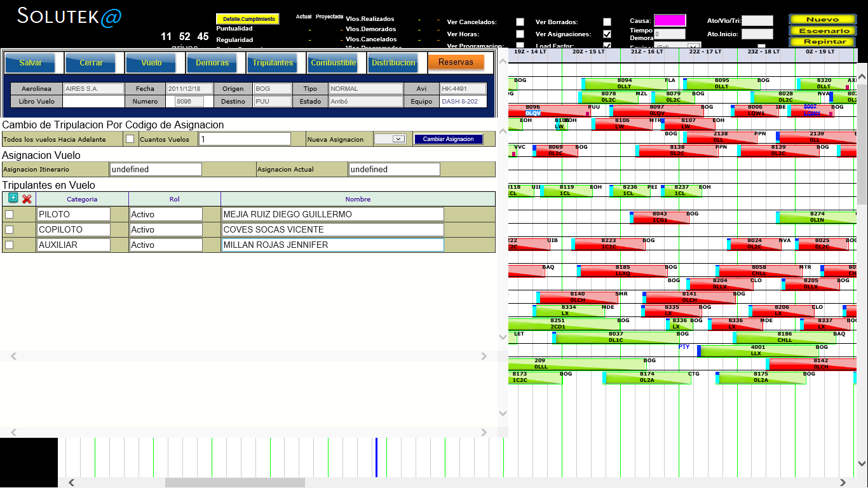Open the Nueva Asignacion dropdown

[x=390, y=139]
